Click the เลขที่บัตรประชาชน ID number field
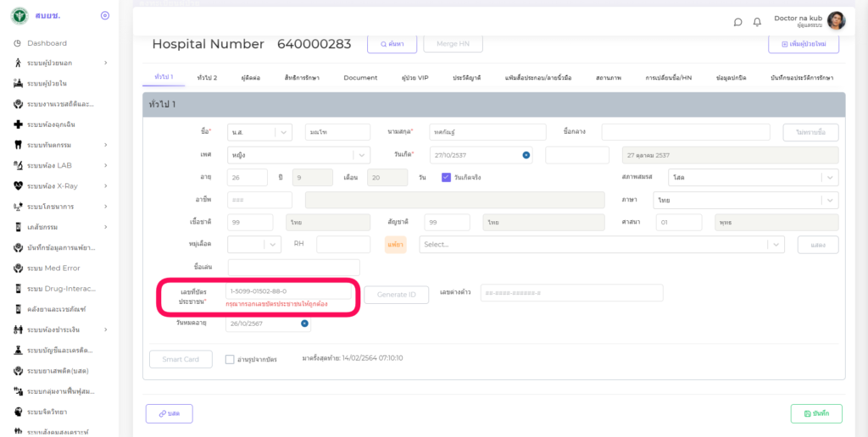The width and height of the screenshot is (868, 437). pyautogui.click(x=288, y=291)
